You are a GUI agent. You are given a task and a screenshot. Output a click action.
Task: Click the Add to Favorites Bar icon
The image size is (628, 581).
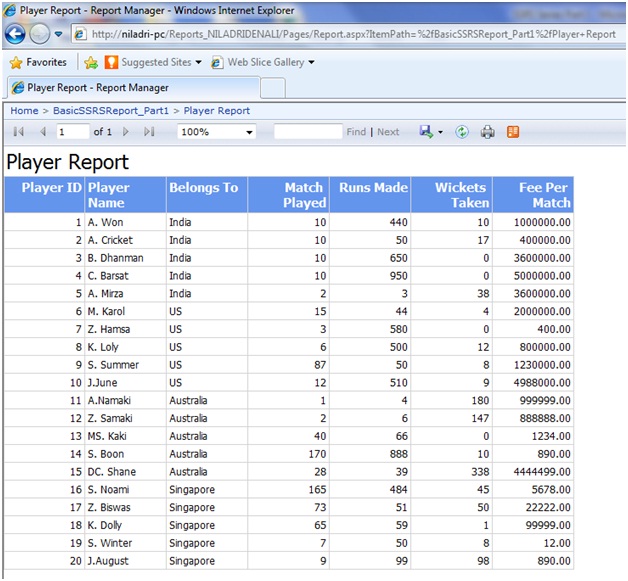[91, 62]
